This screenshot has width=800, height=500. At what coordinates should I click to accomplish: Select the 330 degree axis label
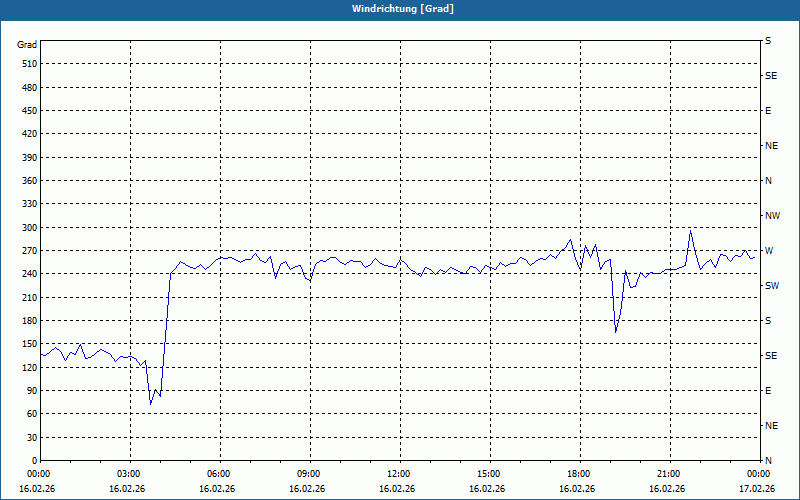(x=30, y=204)
